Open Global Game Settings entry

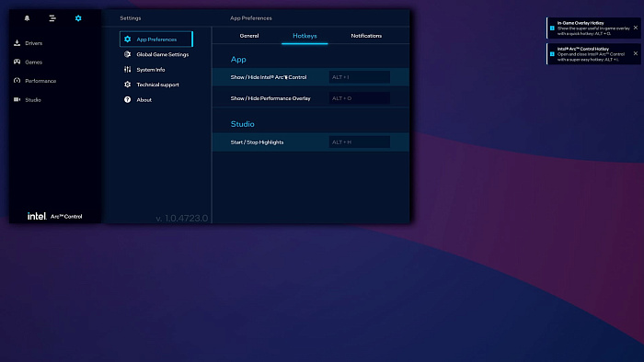(x=162, y=54)
